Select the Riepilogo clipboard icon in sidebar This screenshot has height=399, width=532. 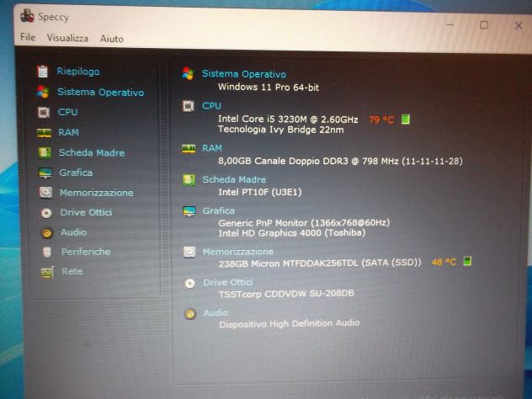coord(43,72)
